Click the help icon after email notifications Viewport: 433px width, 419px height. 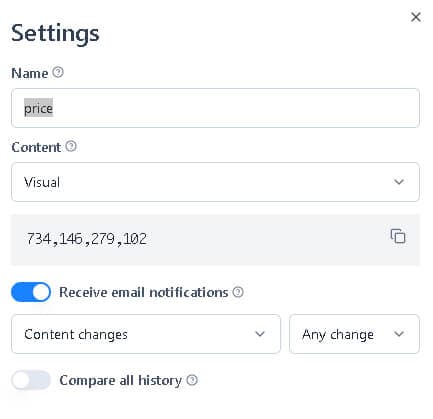tap(238, 292)
